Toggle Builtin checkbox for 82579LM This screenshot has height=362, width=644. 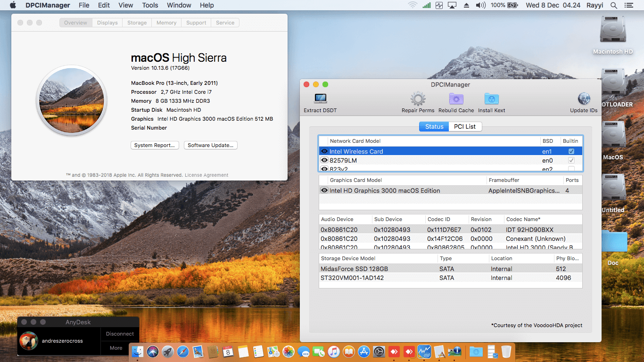pyautogui.click(x=571, y=160)
